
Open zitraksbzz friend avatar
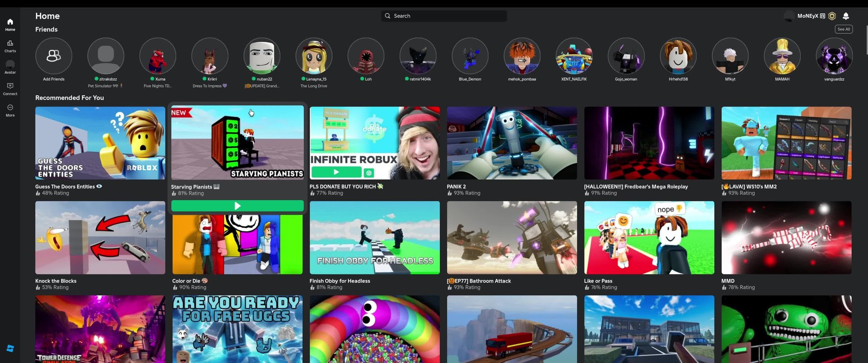tap(106, 56)
